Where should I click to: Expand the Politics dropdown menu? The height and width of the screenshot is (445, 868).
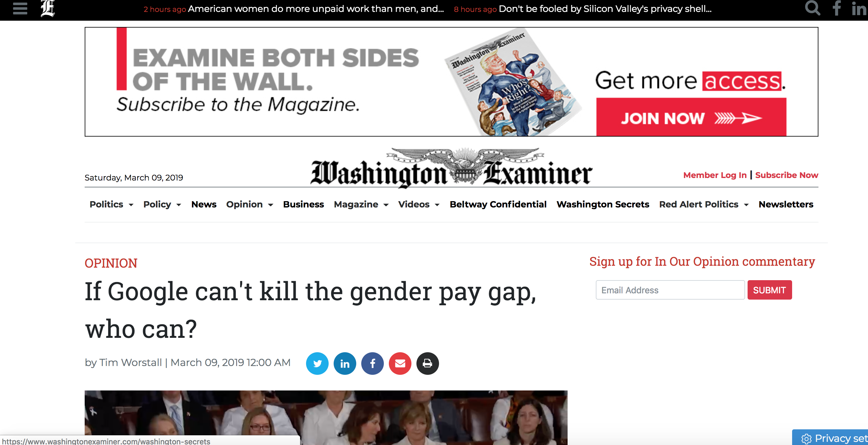pos(112,204)
